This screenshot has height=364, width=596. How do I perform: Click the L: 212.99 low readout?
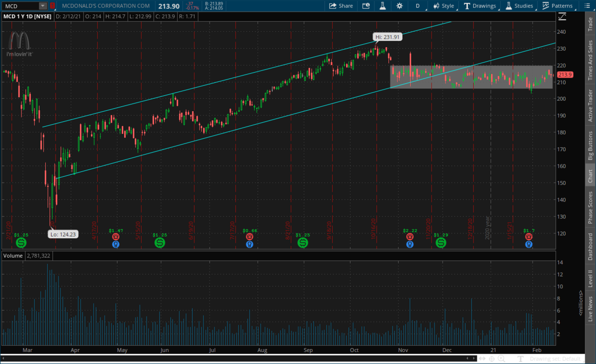coord(140,16)
